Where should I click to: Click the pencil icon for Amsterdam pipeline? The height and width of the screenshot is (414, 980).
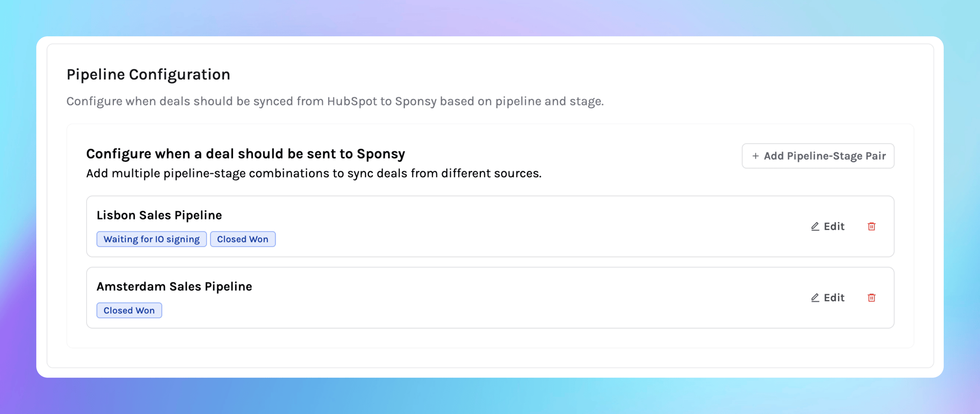815,298
